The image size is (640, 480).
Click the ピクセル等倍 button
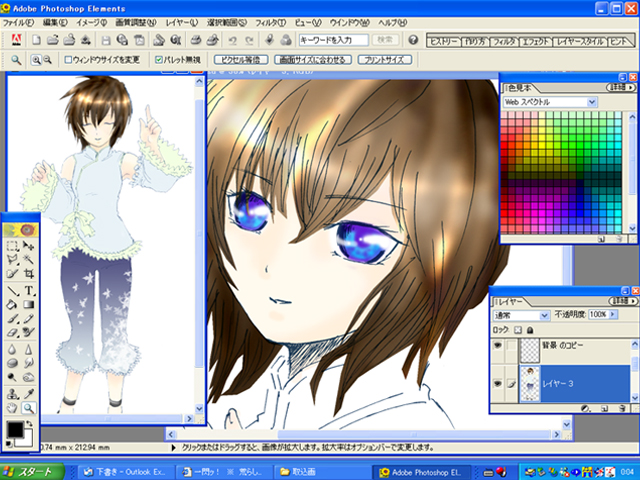[x=240, y=60]
